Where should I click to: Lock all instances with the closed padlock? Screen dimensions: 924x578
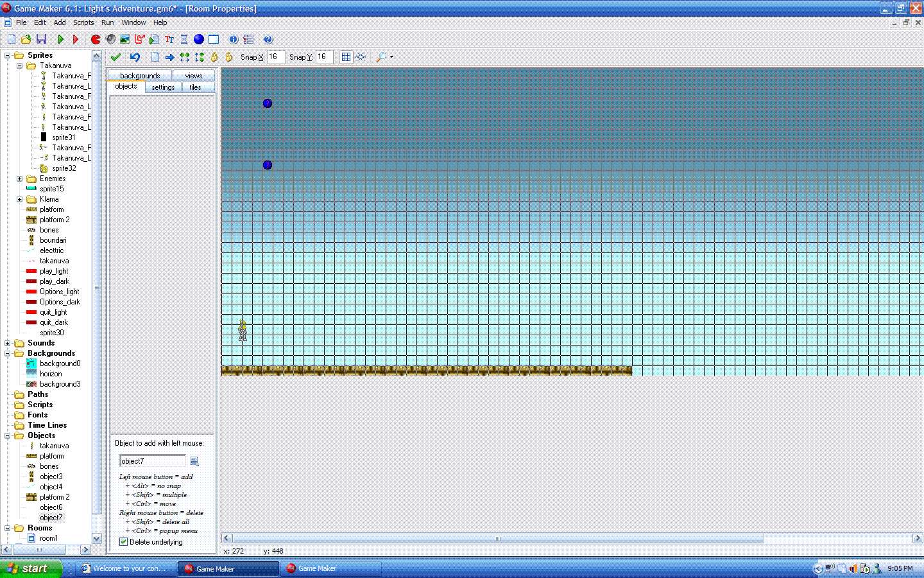point(214,57)
